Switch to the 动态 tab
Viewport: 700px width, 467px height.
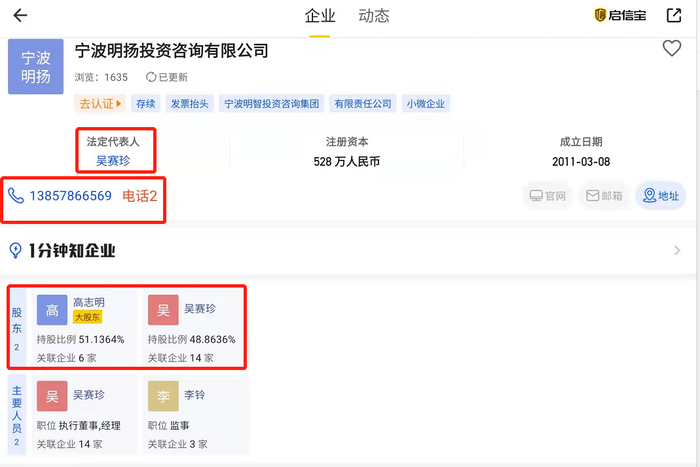click(x=374, y=16)
